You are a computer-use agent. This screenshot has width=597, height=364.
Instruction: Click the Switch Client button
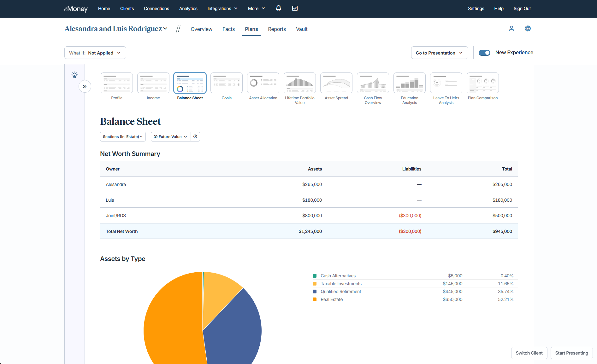tap(529, 353)
